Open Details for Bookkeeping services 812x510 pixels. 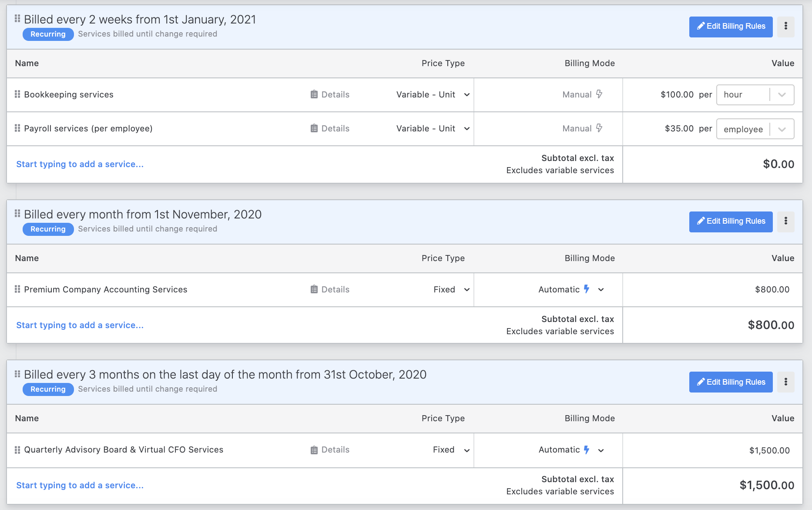(x=330, y=94)
